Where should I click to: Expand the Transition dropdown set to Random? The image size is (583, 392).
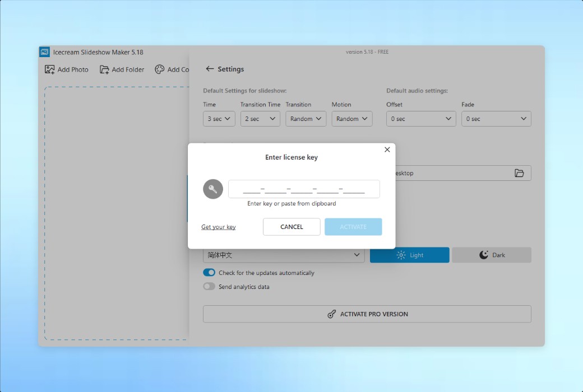(x=306, y=119)
